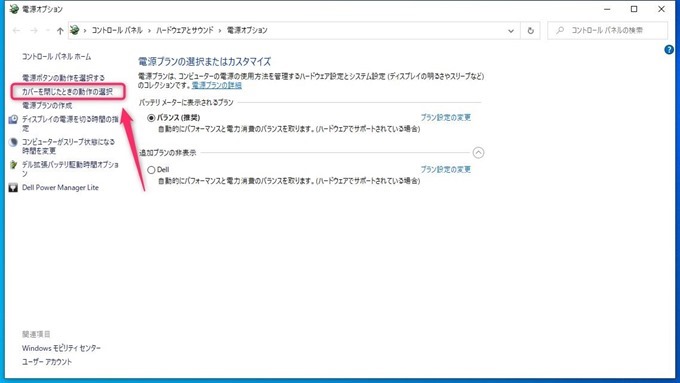Expand chevron after ハードウェアとサウンド breadcrumb

220,30
